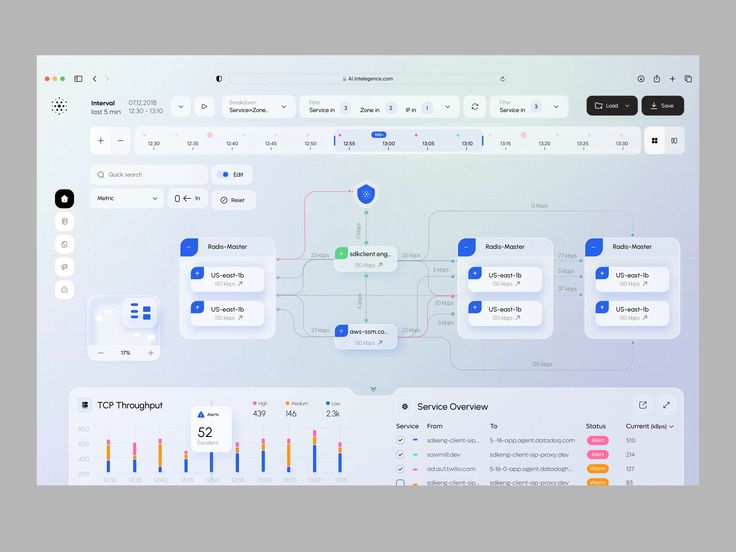Open the home sidebar icon
The height and width of the screenshot is (552, 736).
tap(64, 199)
